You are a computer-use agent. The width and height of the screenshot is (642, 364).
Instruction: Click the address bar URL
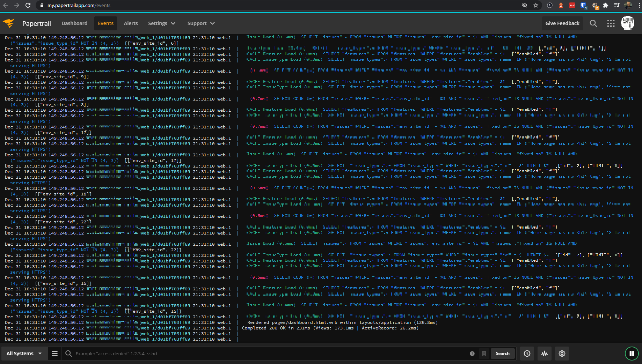tap(79, 5)
